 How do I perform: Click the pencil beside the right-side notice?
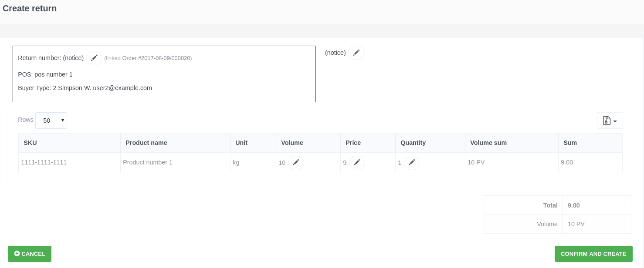pos(356,53)
